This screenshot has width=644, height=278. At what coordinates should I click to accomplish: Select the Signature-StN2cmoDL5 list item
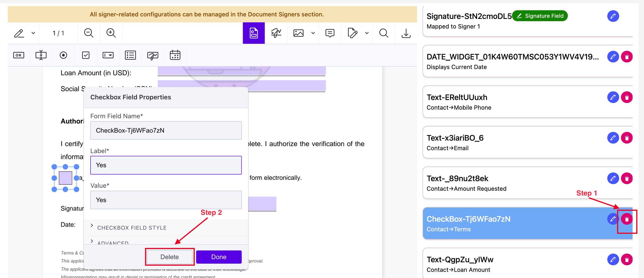click(527, 21)
